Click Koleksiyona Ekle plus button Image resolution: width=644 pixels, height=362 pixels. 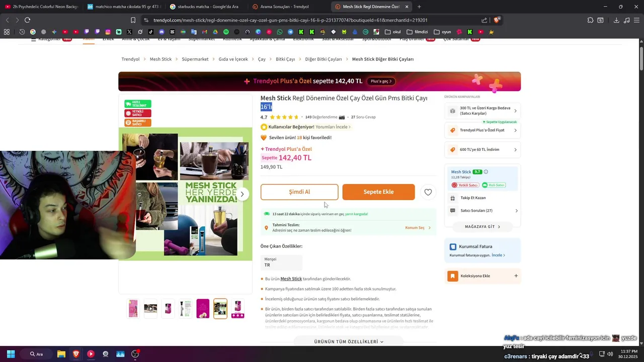coord(516,276)
